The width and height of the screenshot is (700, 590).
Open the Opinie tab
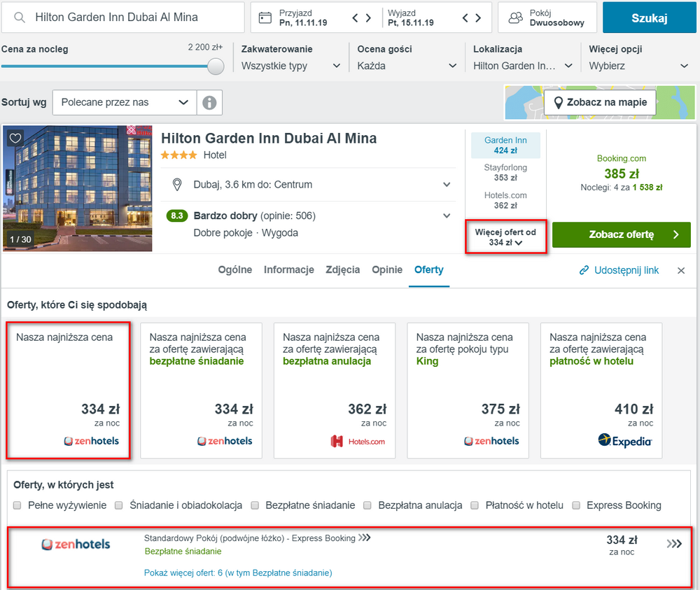click(x=387, y=270)
